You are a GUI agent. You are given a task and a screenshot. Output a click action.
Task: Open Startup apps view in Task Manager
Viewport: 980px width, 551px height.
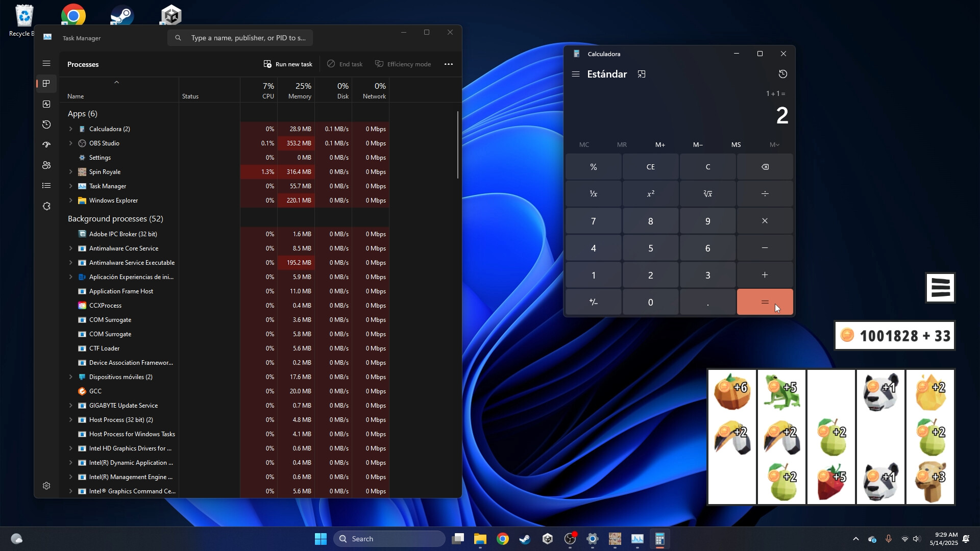tap(46, 145)
